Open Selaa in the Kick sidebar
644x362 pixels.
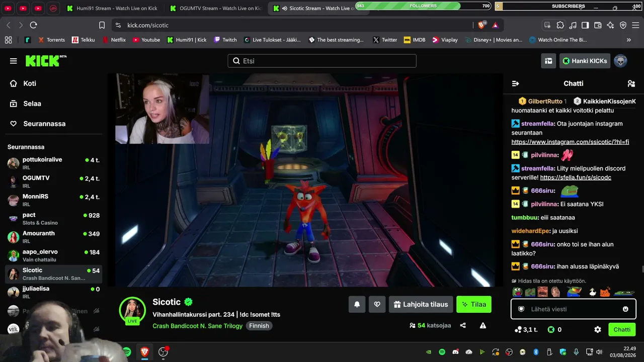pyautogui.click(x=32, y=104)
